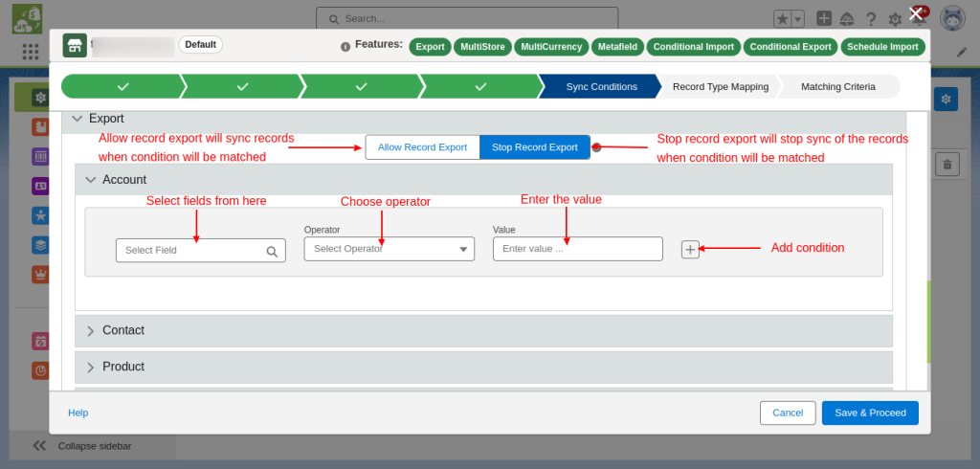Image resolution: width=980 pixels, height=469 pixels.
Task: Click the trash delete button behind modal
Action: (x=947, y=165)
